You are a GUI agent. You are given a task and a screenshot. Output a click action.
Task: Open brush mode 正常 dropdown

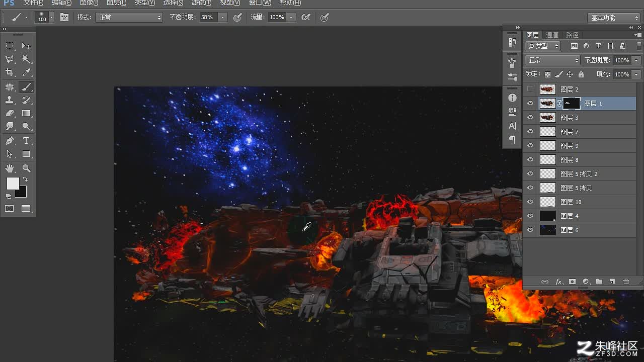[129, 17]
